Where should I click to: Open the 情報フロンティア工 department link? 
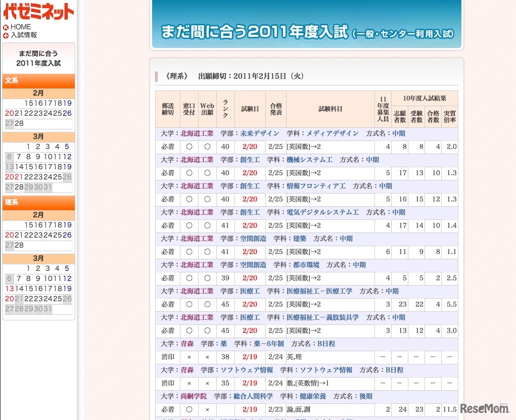(316, 186)
